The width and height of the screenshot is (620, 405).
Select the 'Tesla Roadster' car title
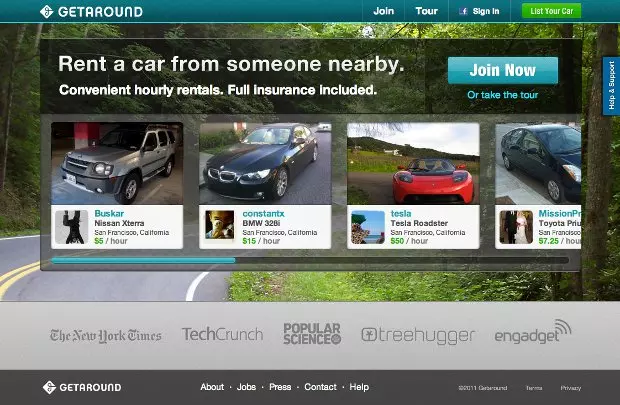coord(419,223)
